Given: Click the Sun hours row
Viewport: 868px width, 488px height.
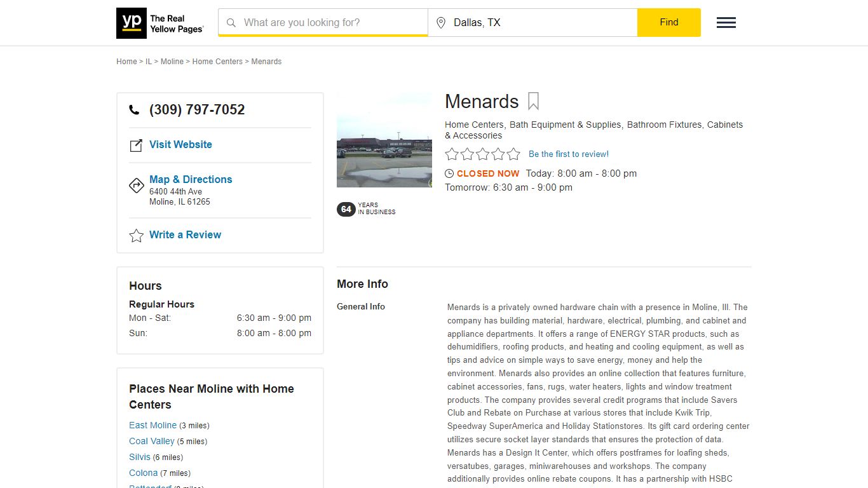Looking at the screenshot, I should [x=220, y=333].
